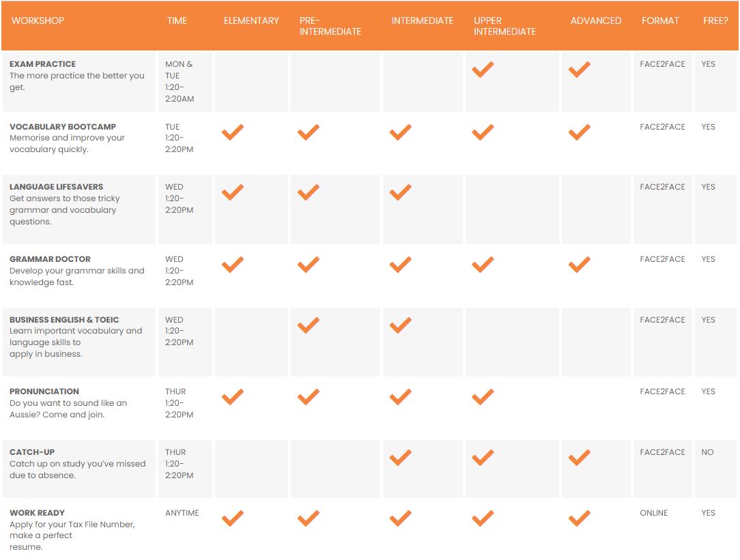This screenshot has height=560, width=740.
Task: Open the WORK READY workshop title
Action: 37,513
